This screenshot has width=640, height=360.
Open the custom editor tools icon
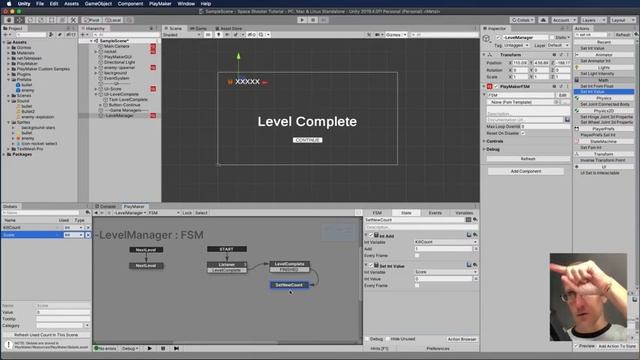73,20
